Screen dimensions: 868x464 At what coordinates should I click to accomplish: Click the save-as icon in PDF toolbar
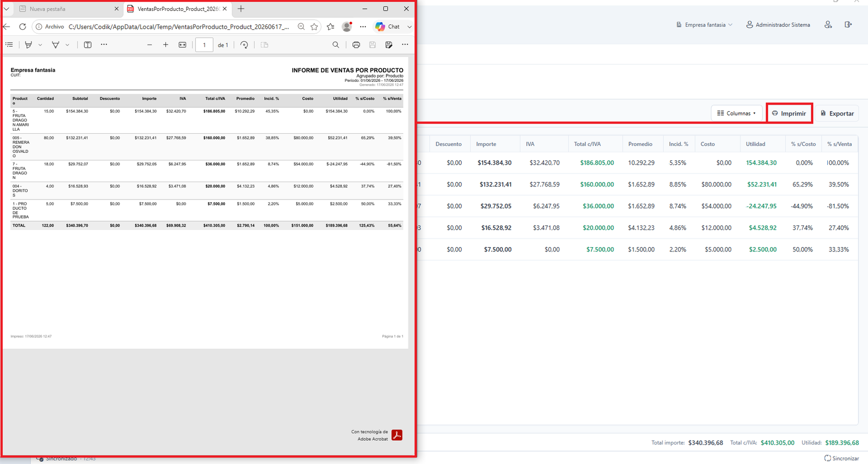(x=388, y=45)
